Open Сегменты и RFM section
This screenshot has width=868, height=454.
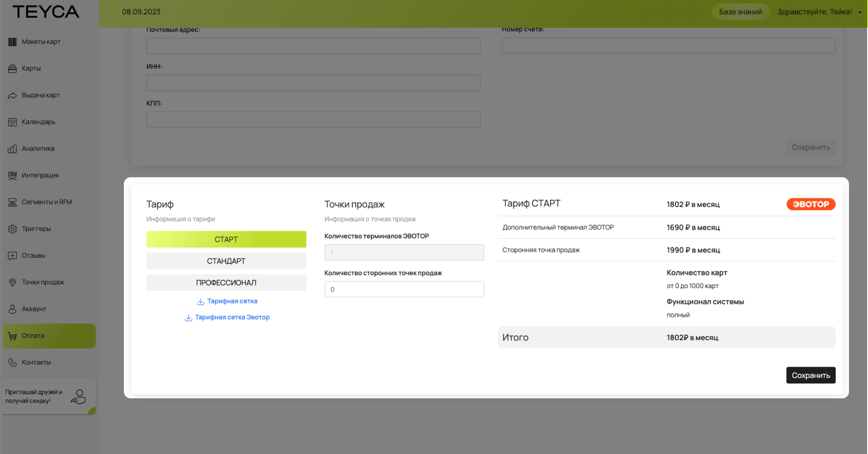point(49,202)
